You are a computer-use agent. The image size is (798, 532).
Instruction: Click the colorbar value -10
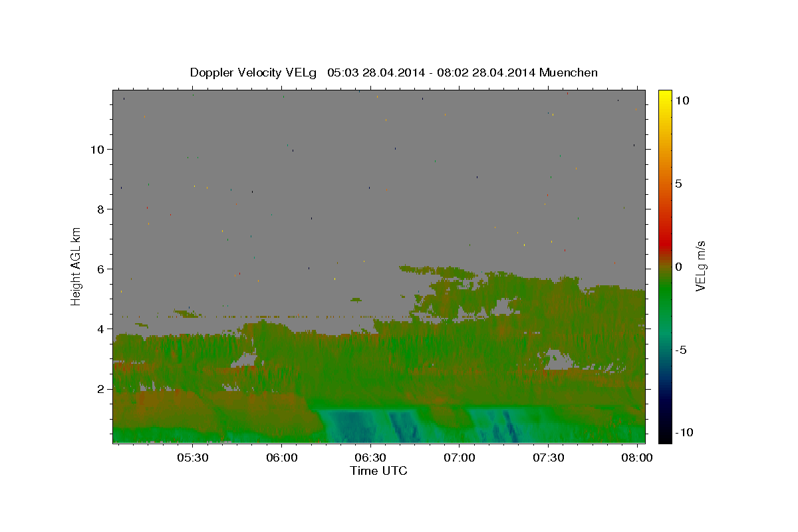click(684, 433)
